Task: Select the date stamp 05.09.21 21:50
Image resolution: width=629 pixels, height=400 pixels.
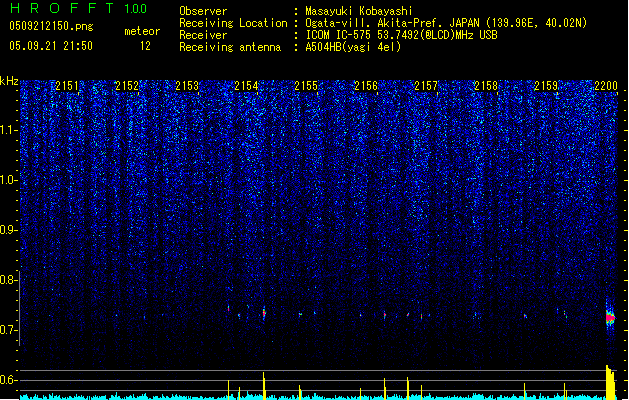Action: [51, 46]
